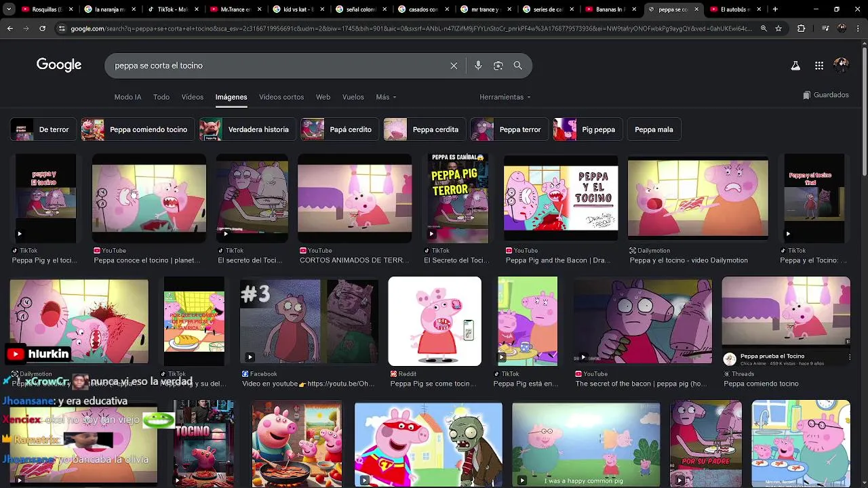Switch to Modo IA tab
868x488 pixels.
pos(127,97)
